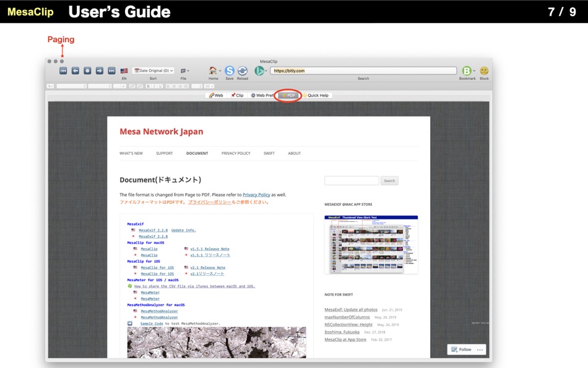Jump to the last page button

(x=111, y=71)
